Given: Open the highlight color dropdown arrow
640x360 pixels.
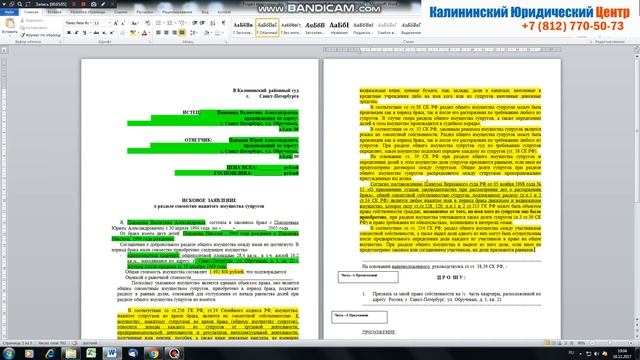Looking at the screenshot, I should [137, 33].
